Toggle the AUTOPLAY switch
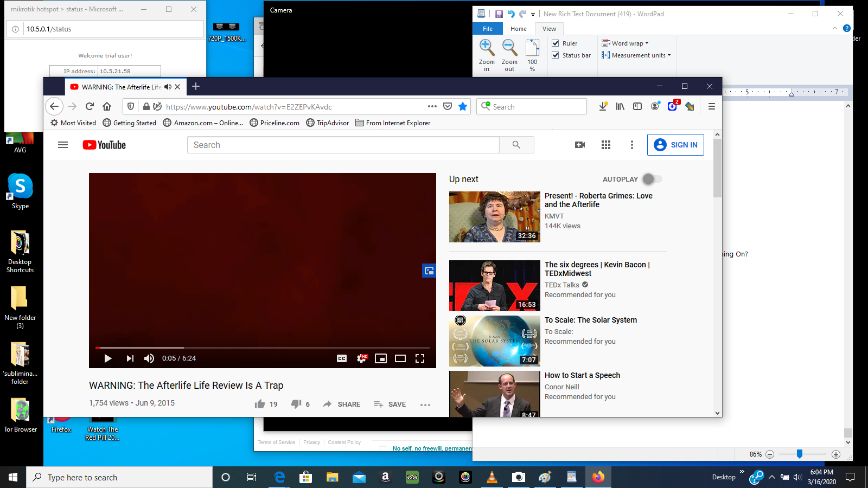This screenshot has height=488, width=868. point(652,179)
